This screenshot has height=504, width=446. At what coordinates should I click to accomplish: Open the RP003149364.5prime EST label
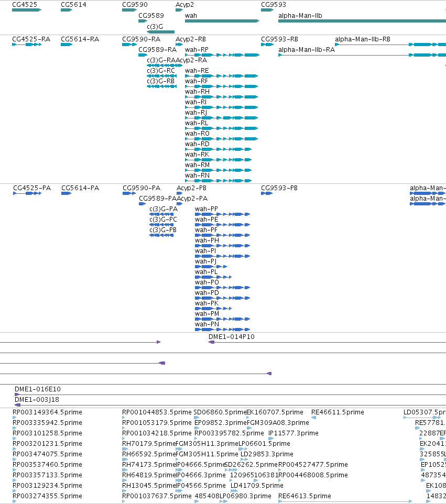pyautogui.click(x=47, y=412)
